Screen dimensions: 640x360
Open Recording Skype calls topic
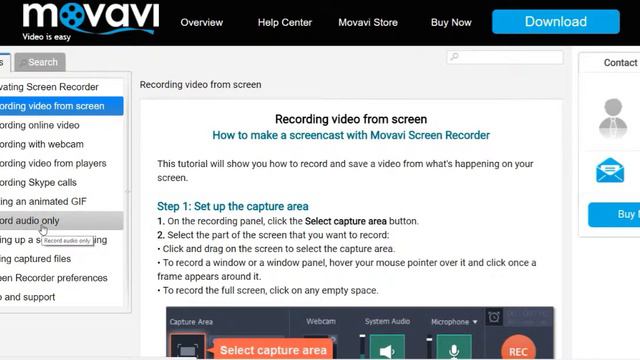point(61,182)
